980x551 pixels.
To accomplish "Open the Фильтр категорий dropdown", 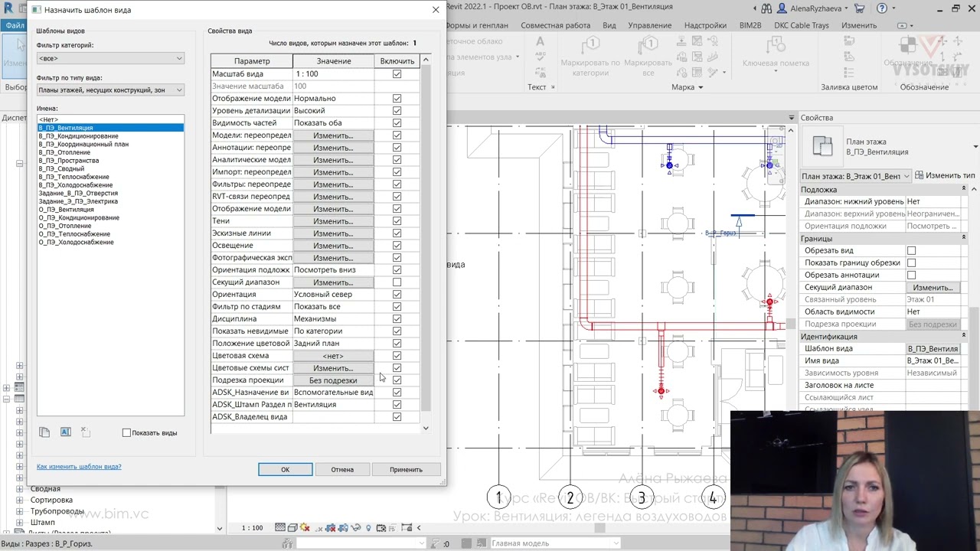I will pyautogui.click(x=110, y=58).
